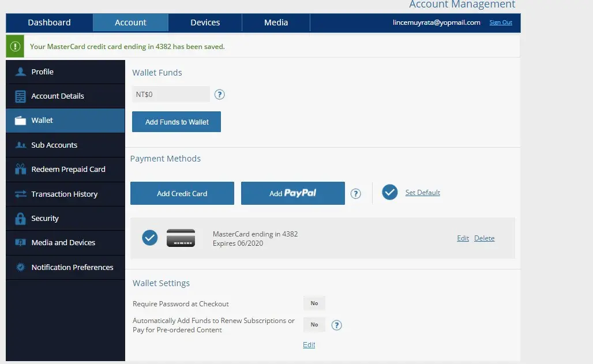Open the Devices tab

pos(205,22)
